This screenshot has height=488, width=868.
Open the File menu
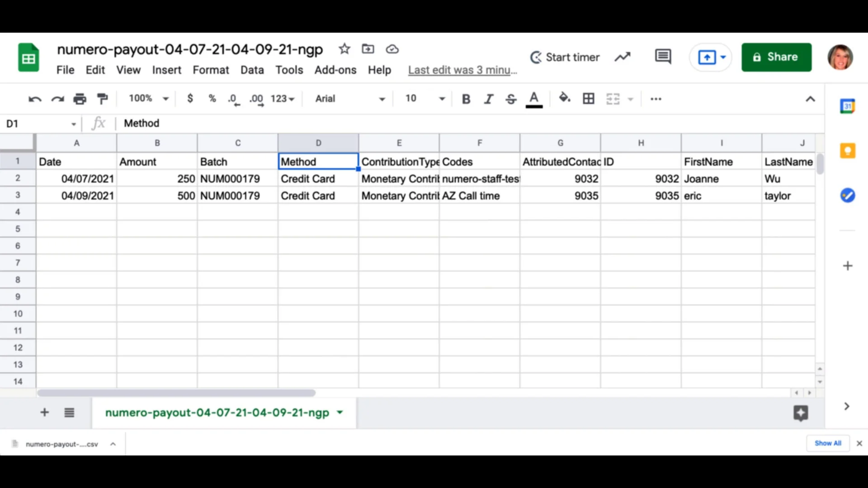[65, 70]
